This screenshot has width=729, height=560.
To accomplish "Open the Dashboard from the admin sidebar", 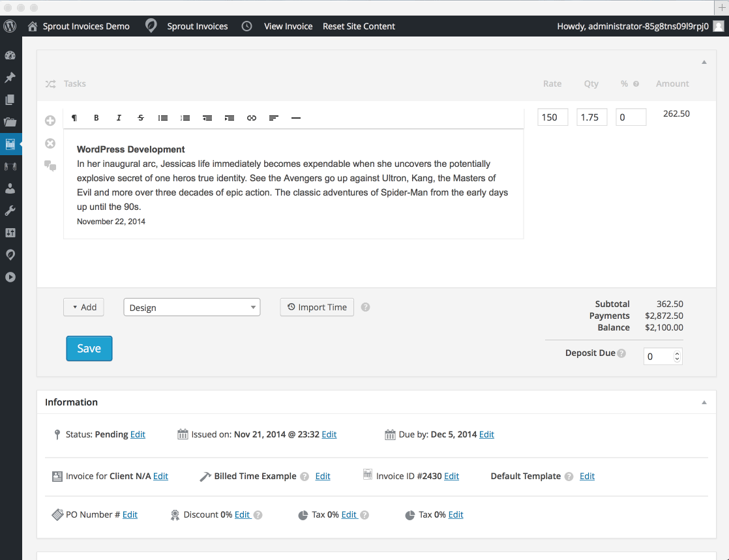I will point(10,55).
